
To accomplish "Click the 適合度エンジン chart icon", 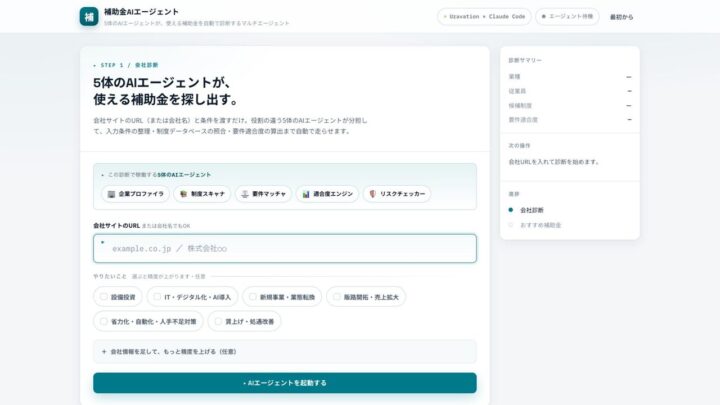I will tap(306, 194).
